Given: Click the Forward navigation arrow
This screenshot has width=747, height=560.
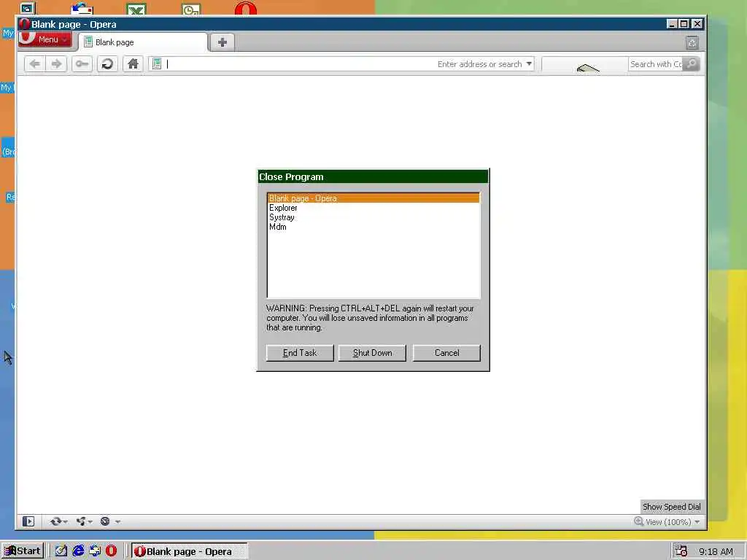Looking at the screenshot, I should click(x=56, y=64).
